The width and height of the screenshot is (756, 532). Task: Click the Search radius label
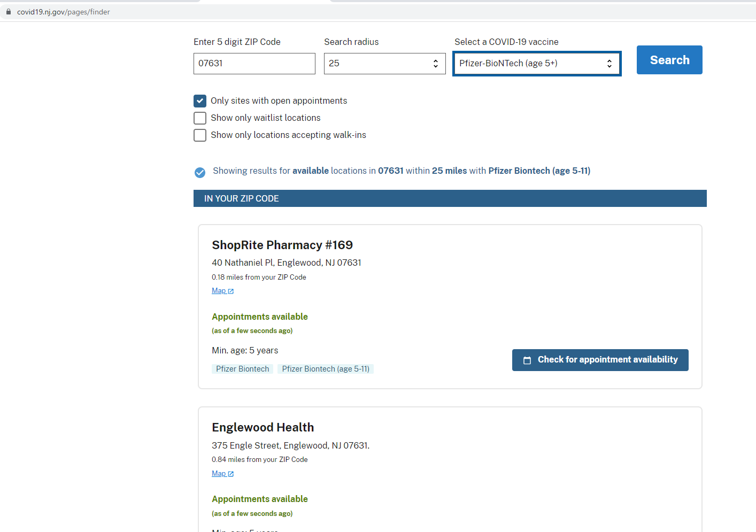351,42
